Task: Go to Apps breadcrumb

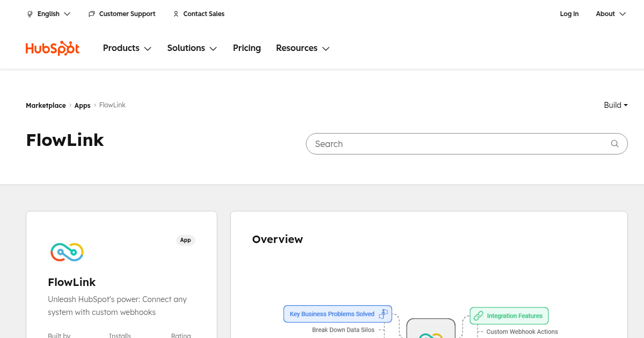Action: click(x=83, y=105)
